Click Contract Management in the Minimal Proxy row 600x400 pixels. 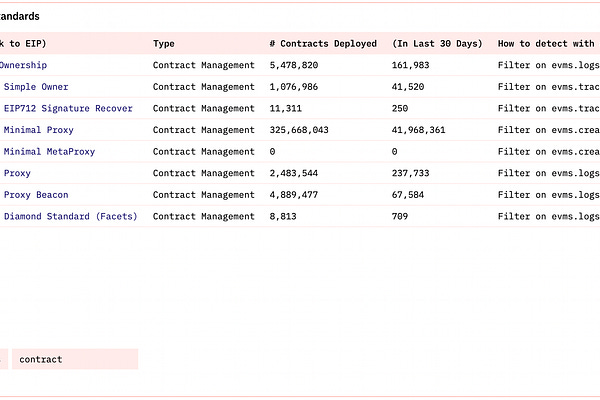click(204, 130)
